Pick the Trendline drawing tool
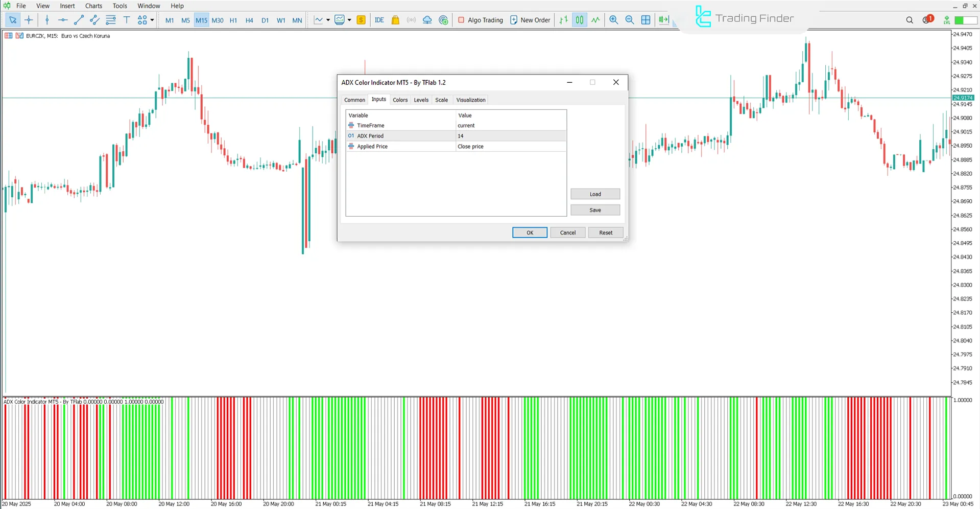 coord(79,20)
